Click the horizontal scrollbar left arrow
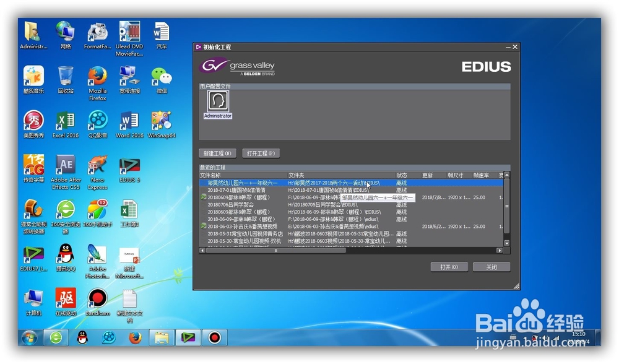The height and width of the screenshot is (364, 619). 202,250
